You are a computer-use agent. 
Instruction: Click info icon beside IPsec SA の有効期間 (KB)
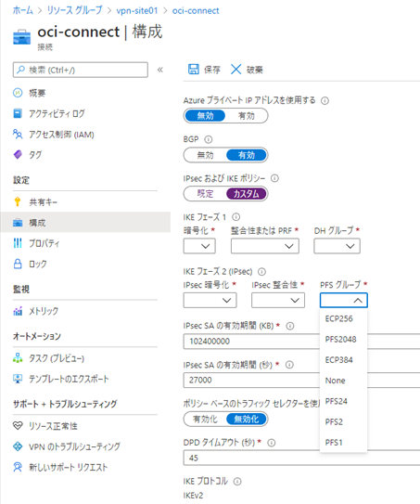(x=290, y=326)
